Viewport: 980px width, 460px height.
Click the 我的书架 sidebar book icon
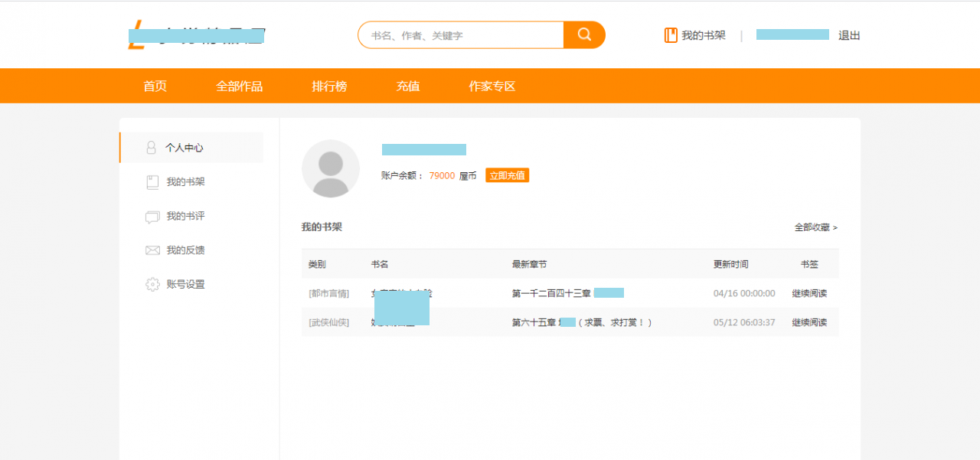pyautogui.click(x=152, y=182)
